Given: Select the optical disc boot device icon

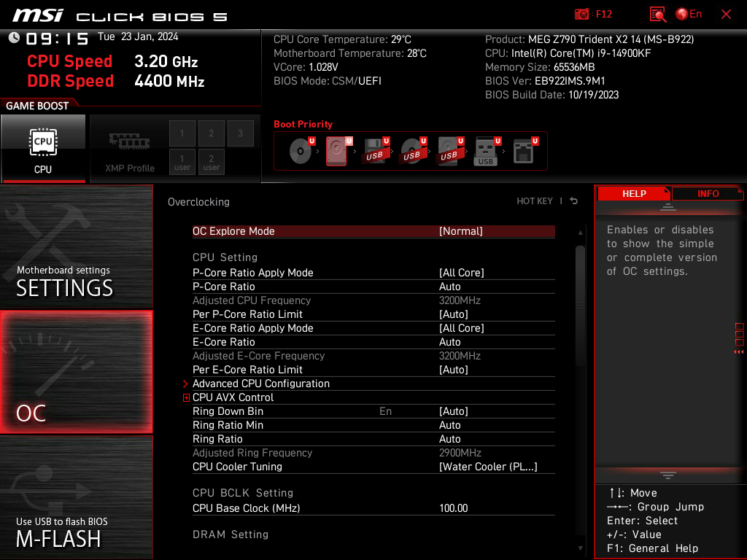Looking at the screenshot, I should tap(301, 151).
